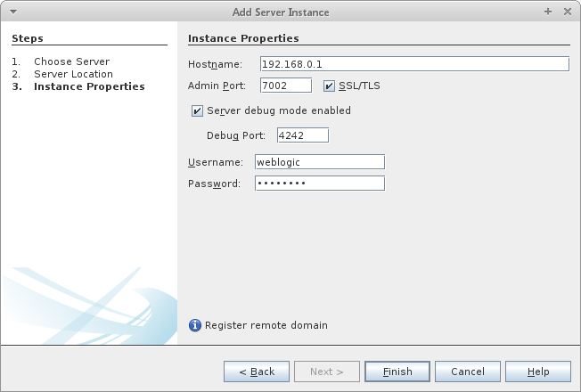Cancel the server instance wizard
The width and height of the screenshot is (581, 392).
coord(468,372)
